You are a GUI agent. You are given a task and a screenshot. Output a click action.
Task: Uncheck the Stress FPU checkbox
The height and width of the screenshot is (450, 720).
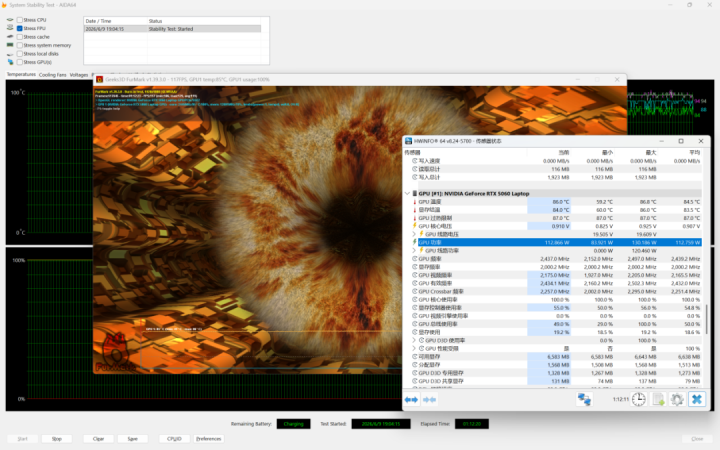(x=20, y=28)
